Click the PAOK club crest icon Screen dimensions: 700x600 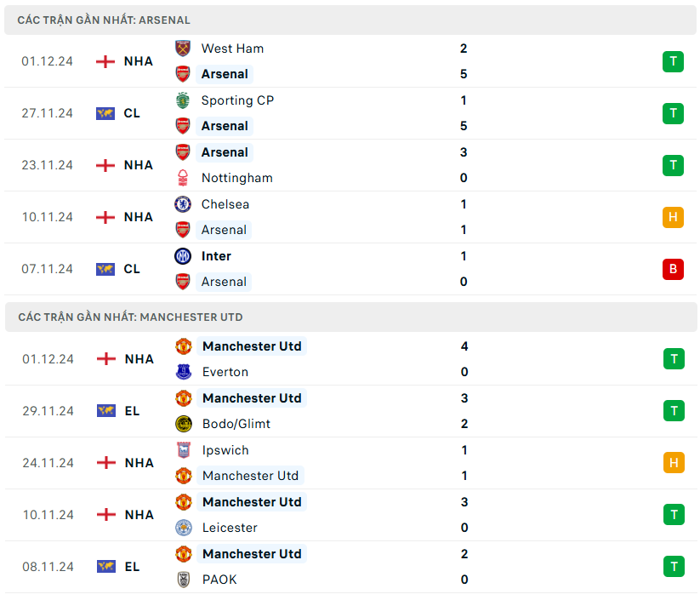click(184, 580)
